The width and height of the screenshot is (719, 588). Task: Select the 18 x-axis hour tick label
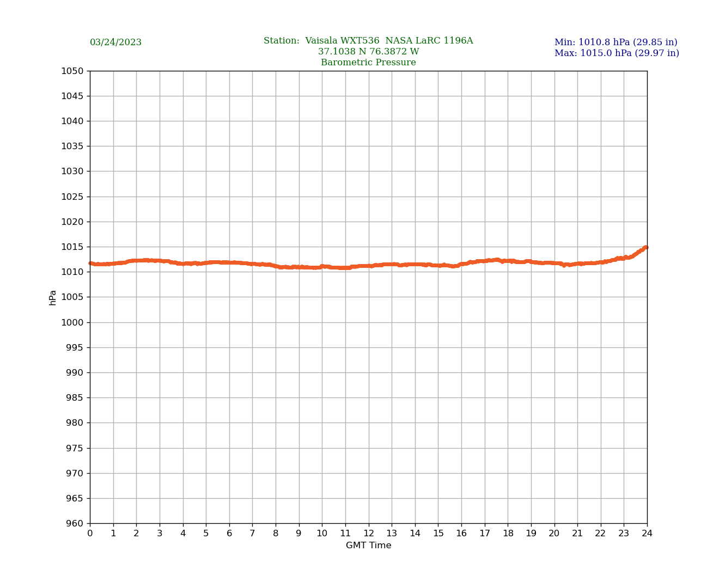[x=508, y=534]
